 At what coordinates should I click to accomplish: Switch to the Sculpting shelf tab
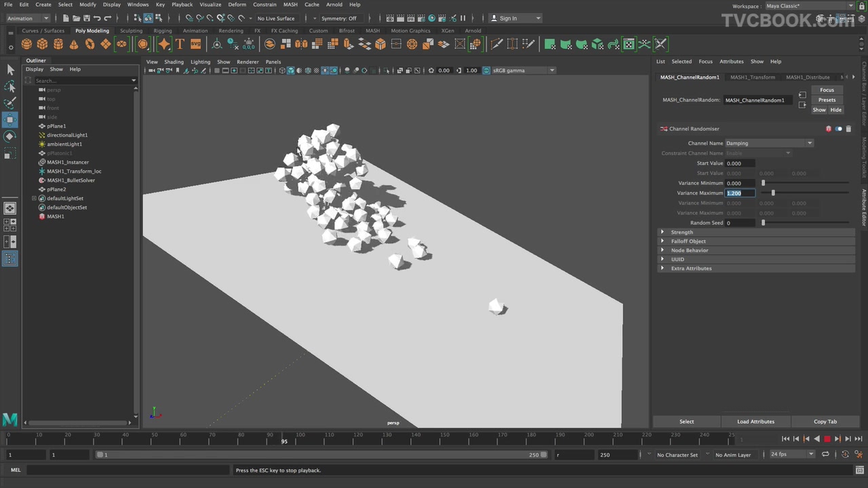(131, 30)
